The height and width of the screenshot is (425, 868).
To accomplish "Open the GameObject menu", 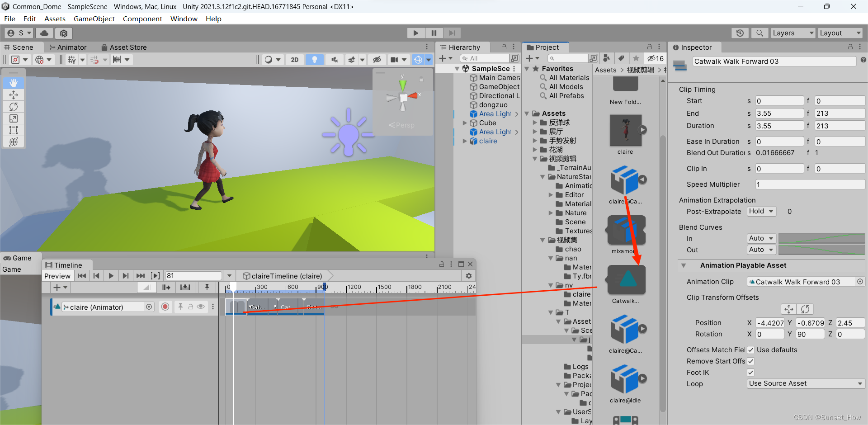I will 94,19.
